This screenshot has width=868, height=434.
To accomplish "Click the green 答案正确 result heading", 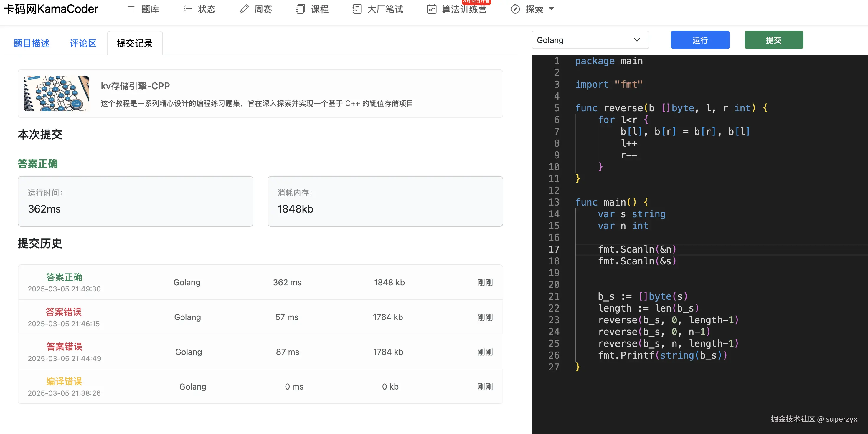I will [x=38, y=164].
